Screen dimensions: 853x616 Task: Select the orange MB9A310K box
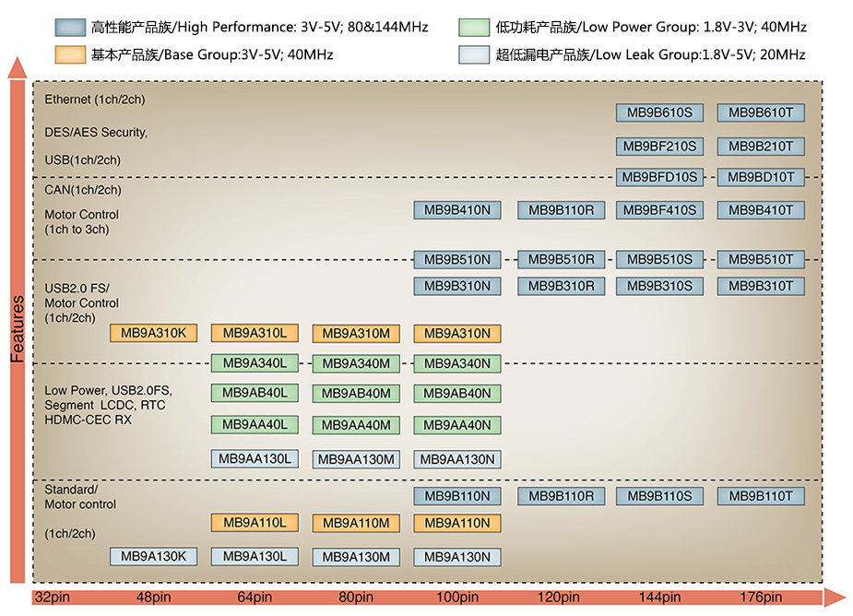pyautogui.click(x=153, y=333)
